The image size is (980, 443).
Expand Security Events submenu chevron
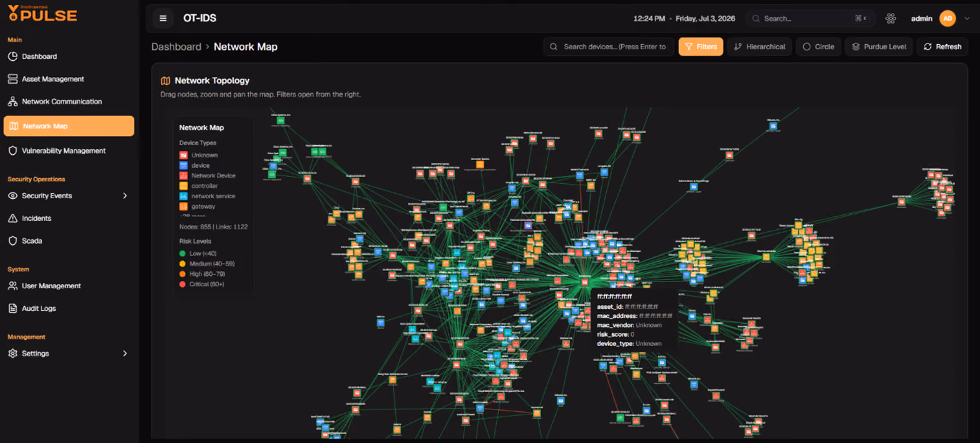pos(125,196)
